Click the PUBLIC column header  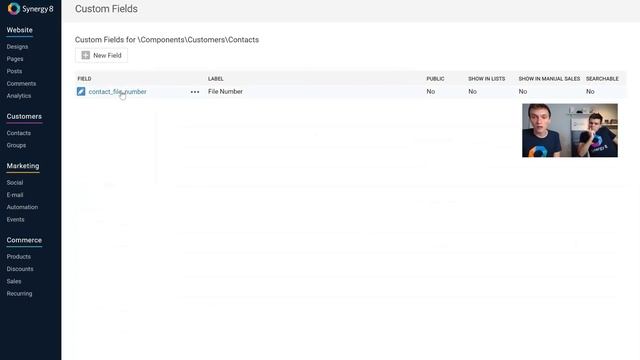[x=435, y=78]
